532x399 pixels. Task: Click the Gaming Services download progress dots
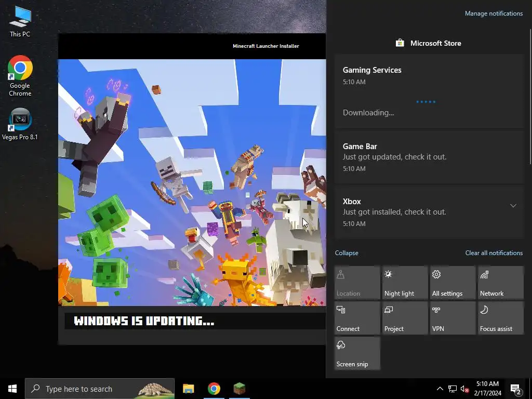(x=426, y=101)
